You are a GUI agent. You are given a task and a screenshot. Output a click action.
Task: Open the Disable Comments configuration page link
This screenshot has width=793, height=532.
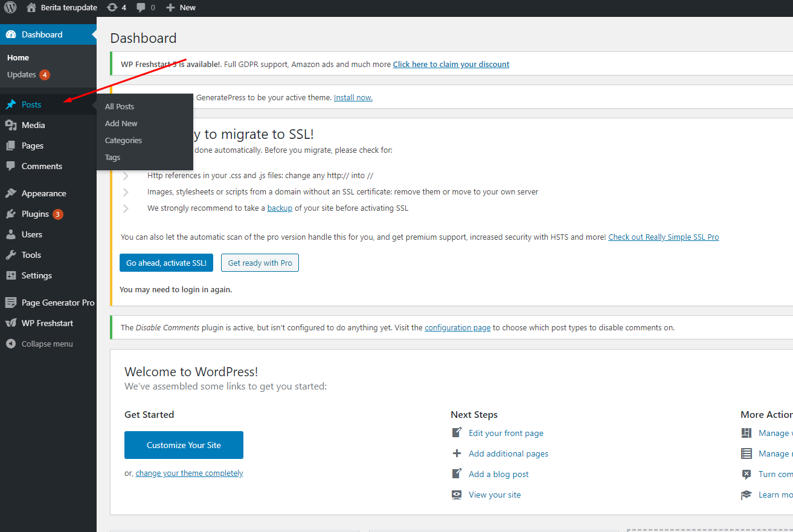pos(457,328)
